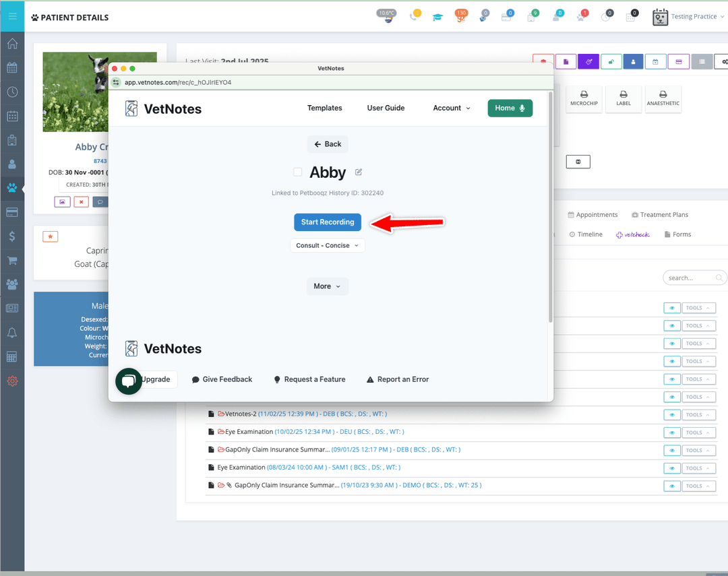Click the graduation cap icon in the top bar
The height and width of the screenshot is (576, 728).
pos(437,17)
